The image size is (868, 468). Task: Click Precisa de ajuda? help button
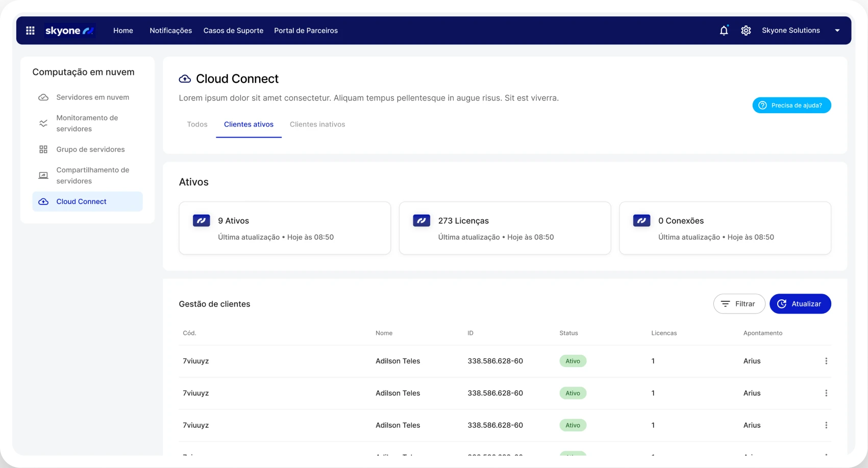pos(791,106)
